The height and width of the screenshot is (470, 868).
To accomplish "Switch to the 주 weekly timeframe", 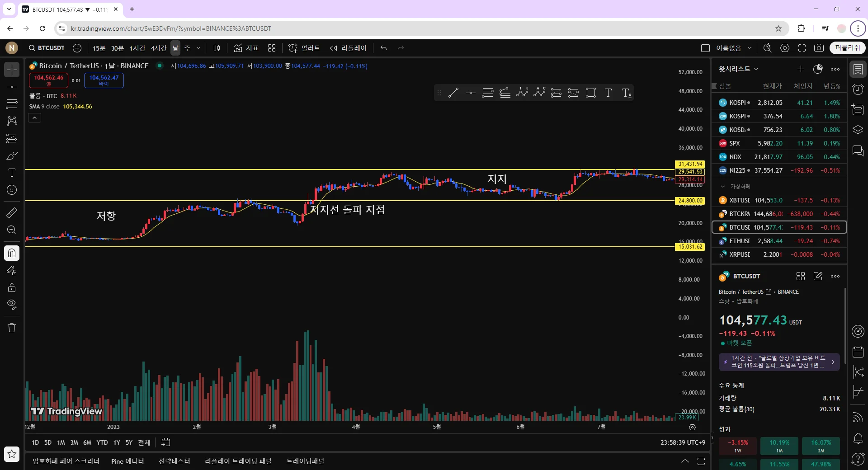I will coord(187,48).
